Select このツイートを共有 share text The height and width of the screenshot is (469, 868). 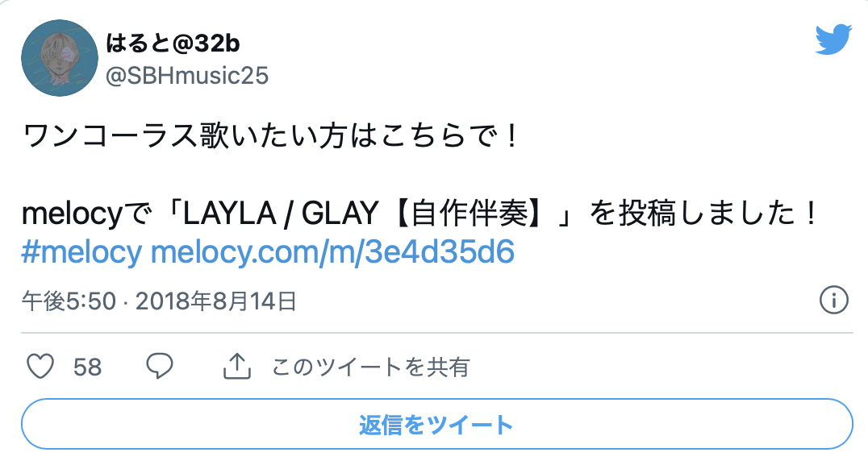tap(371, 367)
